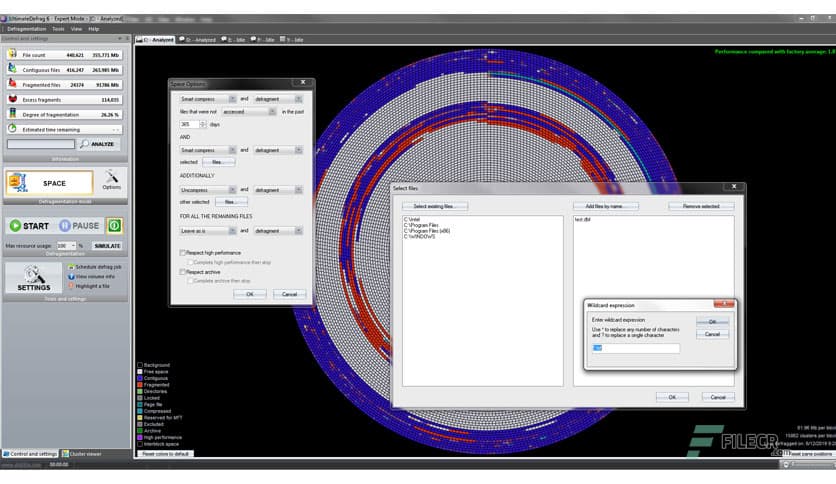Enable Respect high performance checkbox
The image size is (836, 484).
(x=183, y=253)
